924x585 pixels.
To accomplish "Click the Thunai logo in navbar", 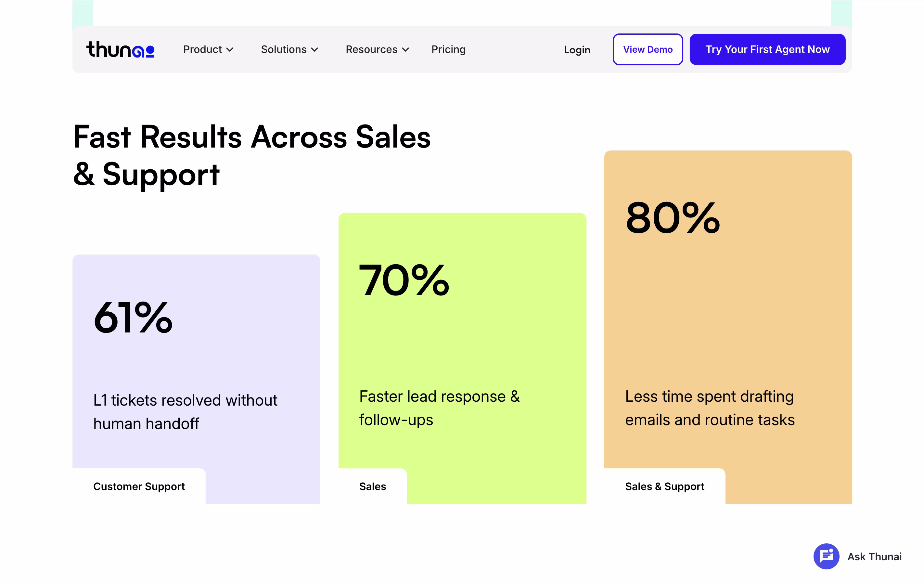I will click(120, 49).
